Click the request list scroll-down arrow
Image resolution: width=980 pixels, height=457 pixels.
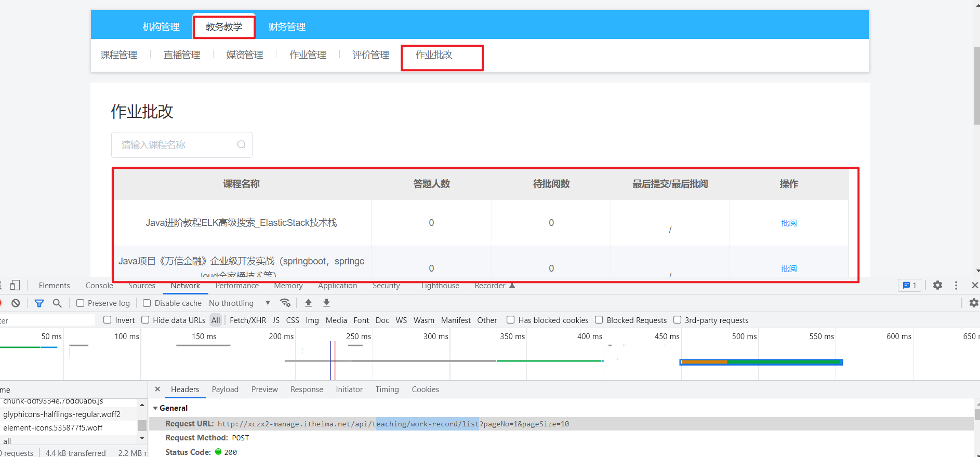142,438
